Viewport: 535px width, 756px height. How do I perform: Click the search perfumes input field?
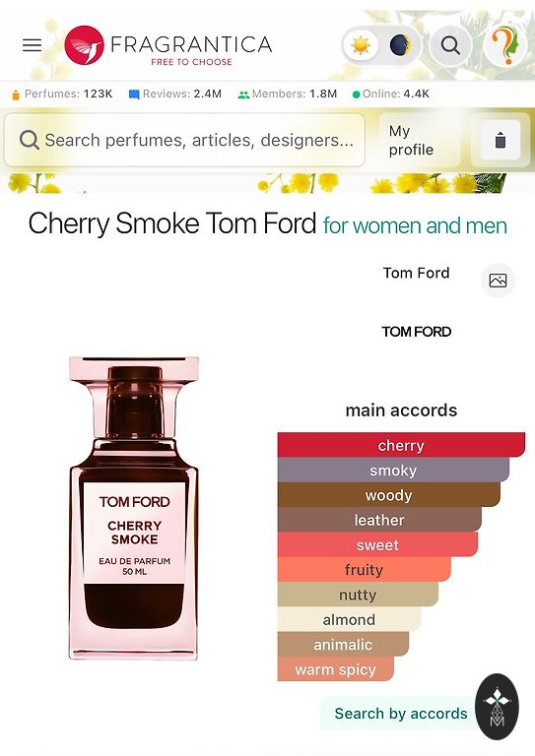184,141
